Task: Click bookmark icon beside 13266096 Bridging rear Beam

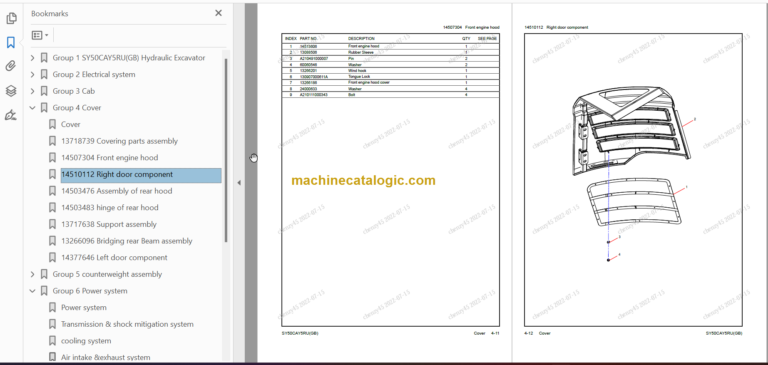Action: [x=52, y=241]
